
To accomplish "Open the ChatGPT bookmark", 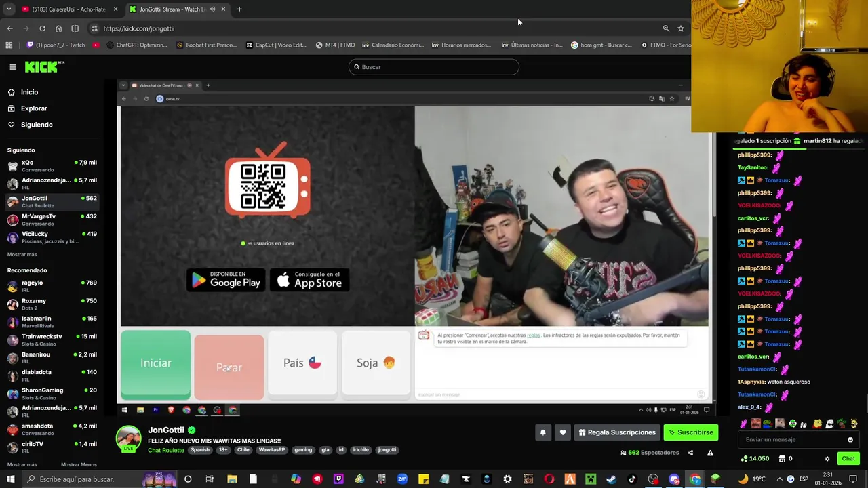I will click(x=136, y=45).
